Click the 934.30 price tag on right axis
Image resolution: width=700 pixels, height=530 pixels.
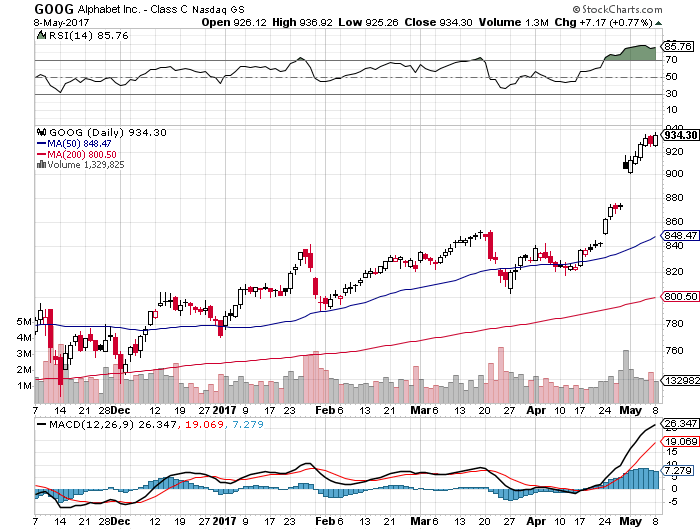click(680, 135)
